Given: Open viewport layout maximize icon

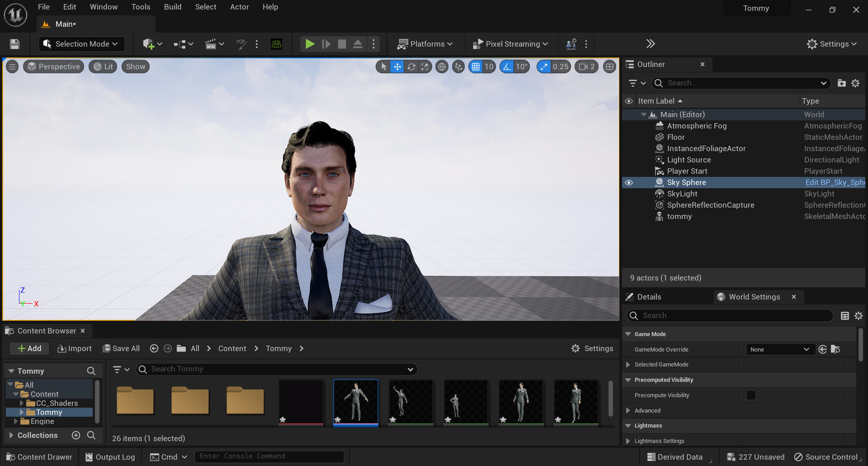Looking at the screenshot, I should click(x=609, y=67).
